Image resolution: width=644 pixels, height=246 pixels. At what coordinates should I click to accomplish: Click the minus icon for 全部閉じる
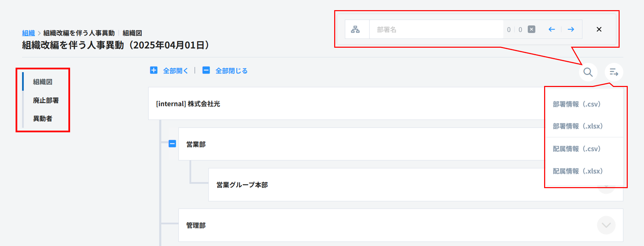pos(206,70)
